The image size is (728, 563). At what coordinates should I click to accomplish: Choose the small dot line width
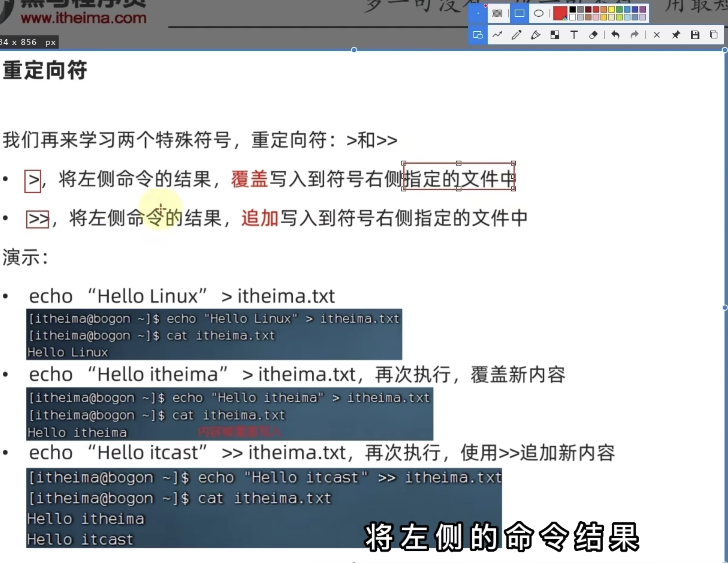click(x=478, y=13)
